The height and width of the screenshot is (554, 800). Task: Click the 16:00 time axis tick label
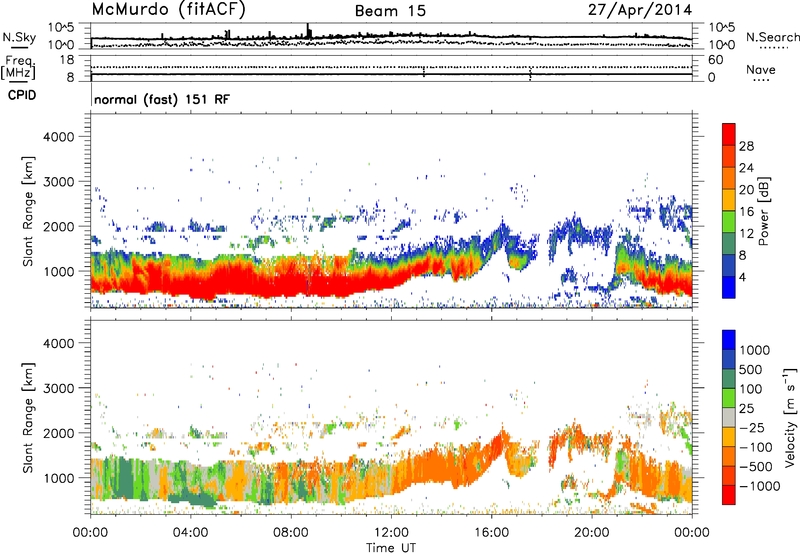point(491,533)
